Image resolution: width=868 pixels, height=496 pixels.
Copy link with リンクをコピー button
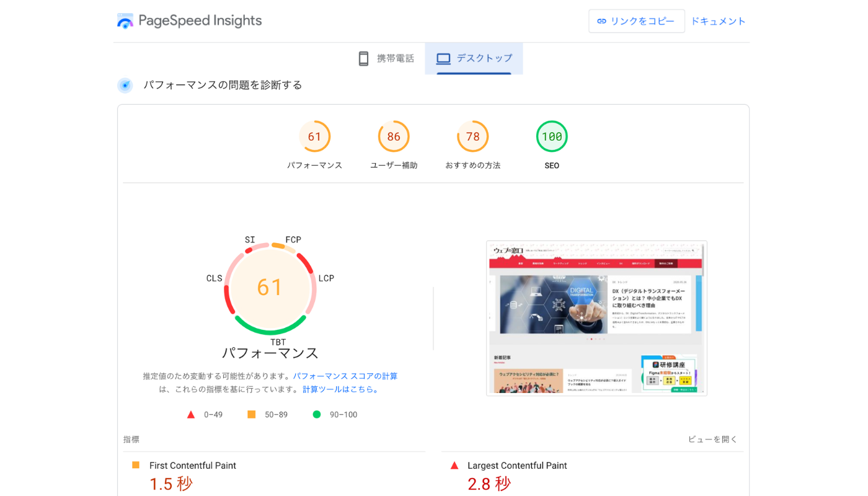637,21
